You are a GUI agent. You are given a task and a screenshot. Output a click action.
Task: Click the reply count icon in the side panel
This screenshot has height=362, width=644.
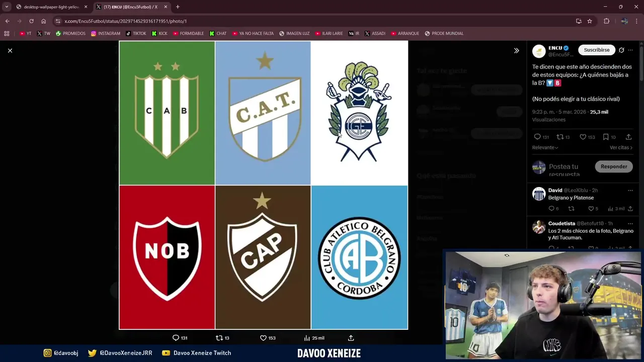click(x=537, y=137)
